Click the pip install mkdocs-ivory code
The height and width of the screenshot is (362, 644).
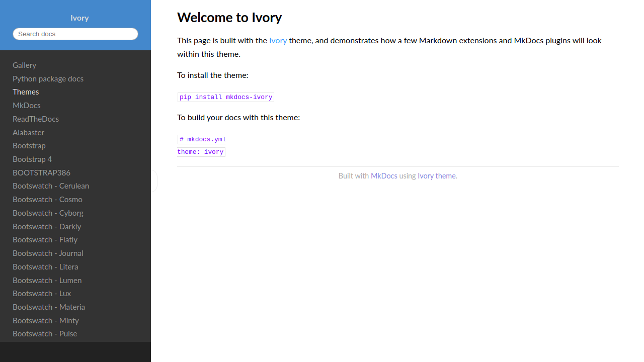(x=226, y=97)
